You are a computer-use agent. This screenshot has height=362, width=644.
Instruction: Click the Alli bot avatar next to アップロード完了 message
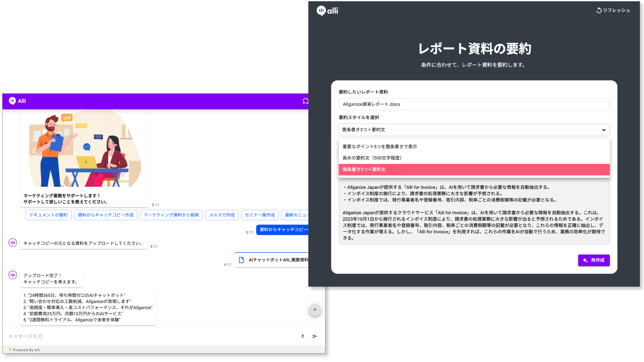pyautogui.click(x=12, y=275)
